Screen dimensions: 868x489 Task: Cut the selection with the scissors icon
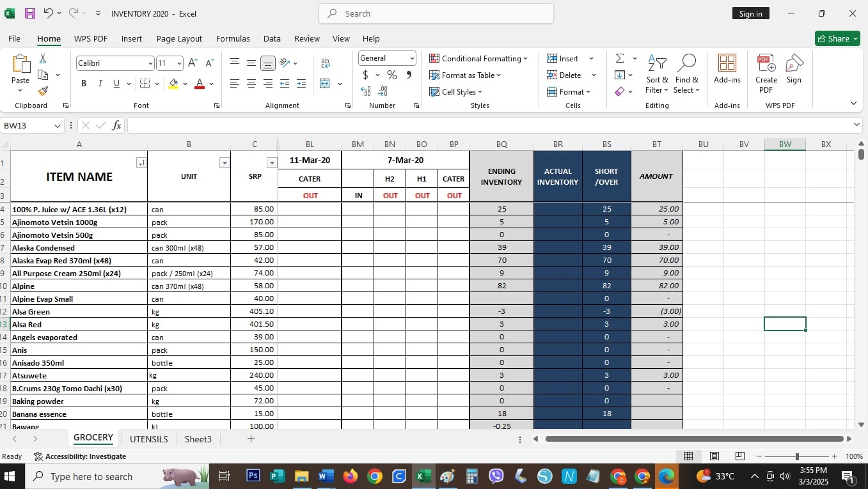[43, 59]
